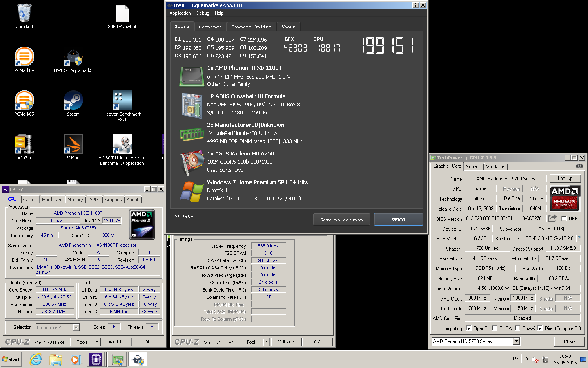Image resolution: width=588 pixels, height=368 pixels.
Task: Open the GPU selection dropdown in GPU-Z
Action: (516, 341)
